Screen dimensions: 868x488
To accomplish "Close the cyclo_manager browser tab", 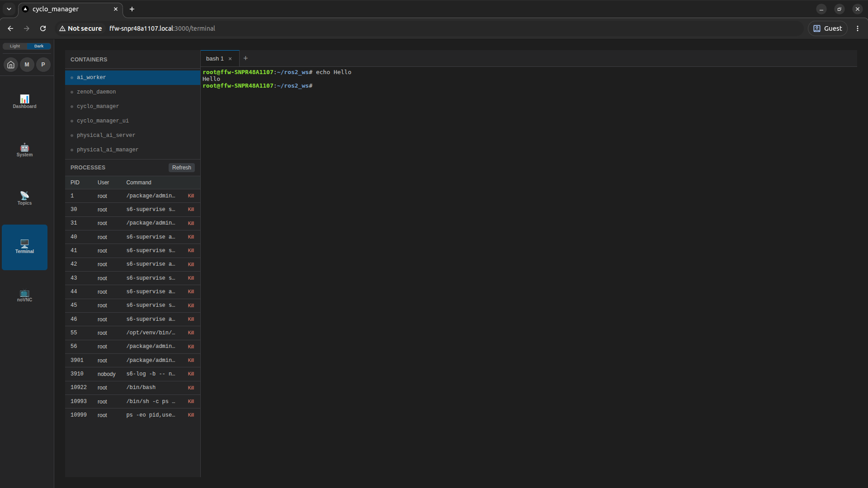I will pyautogui.click(x=116, y=9).
